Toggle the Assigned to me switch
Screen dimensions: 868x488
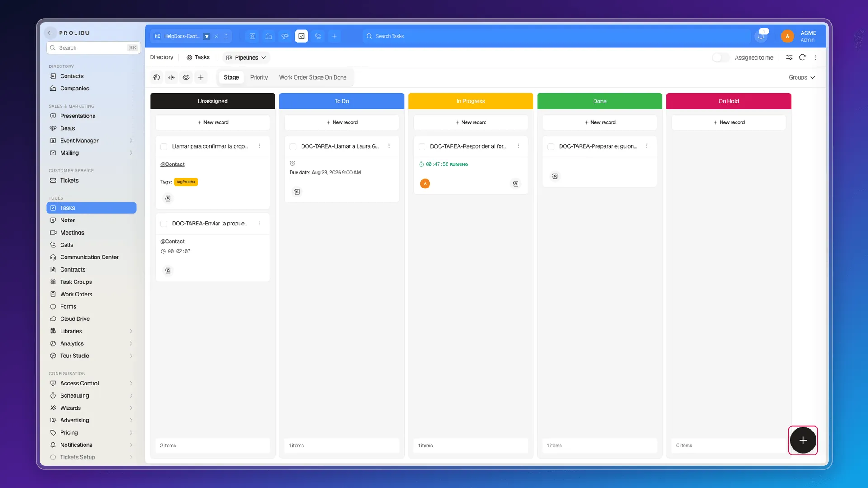click(x=721, y=57)
